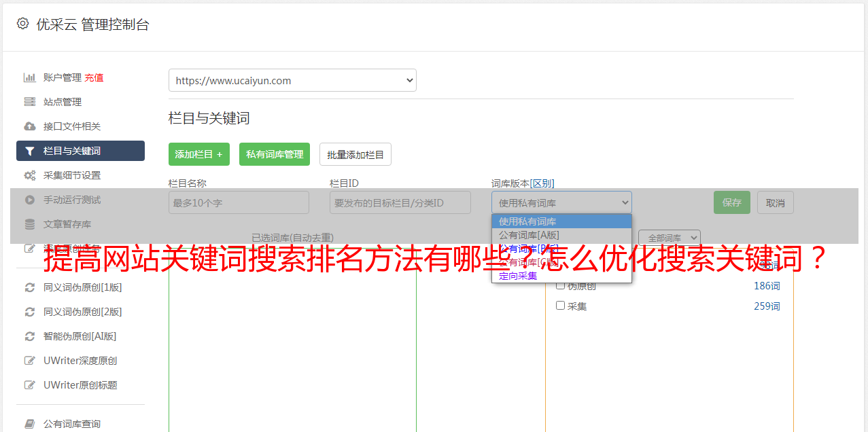Click the 259词 count link
The image size is (868, 432).
coord(767,306)
